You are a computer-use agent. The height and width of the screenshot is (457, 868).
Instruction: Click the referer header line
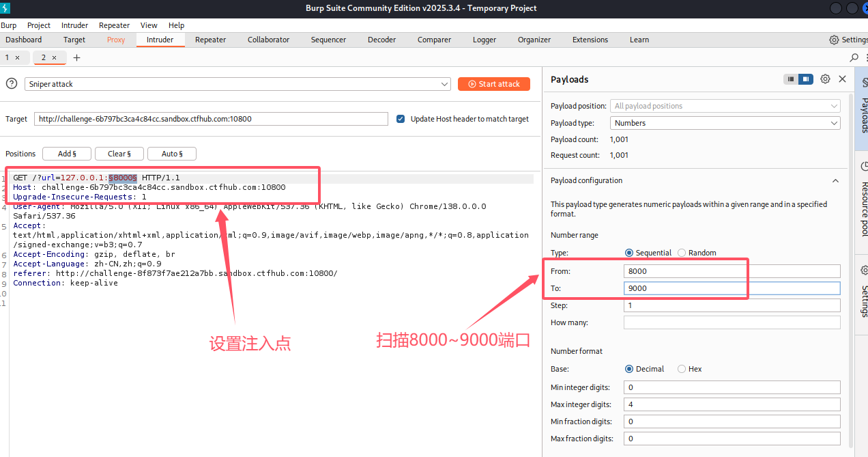tap(175, 273)
